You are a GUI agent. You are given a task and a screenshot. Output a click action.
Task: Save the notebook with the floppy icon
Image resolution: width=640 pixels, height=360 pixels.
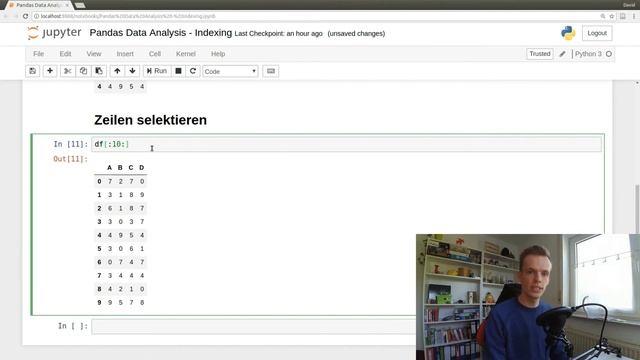(33, 71)
